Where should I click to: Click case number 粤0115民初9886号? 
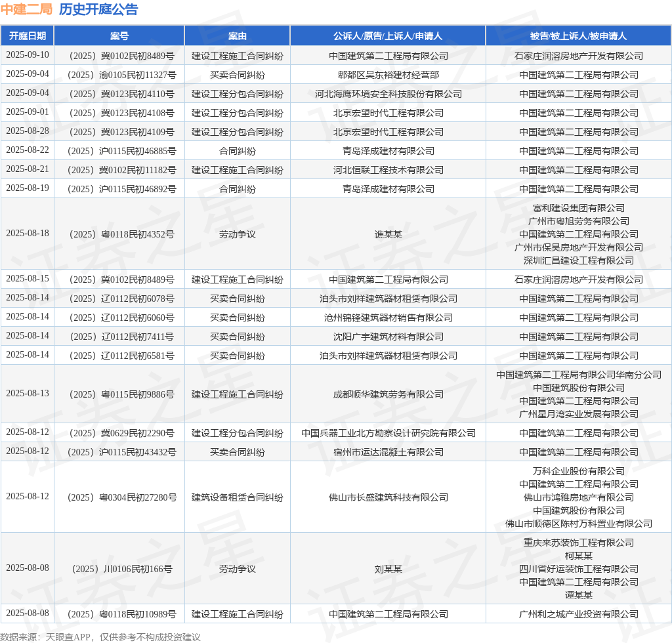point(121,394)
